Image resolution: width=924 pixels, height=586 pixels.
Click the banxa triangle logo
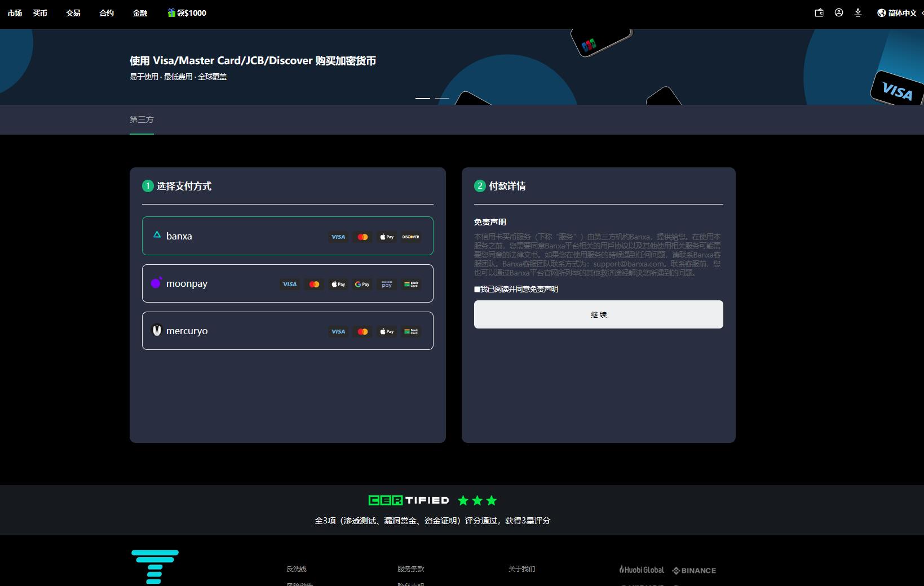157,234
